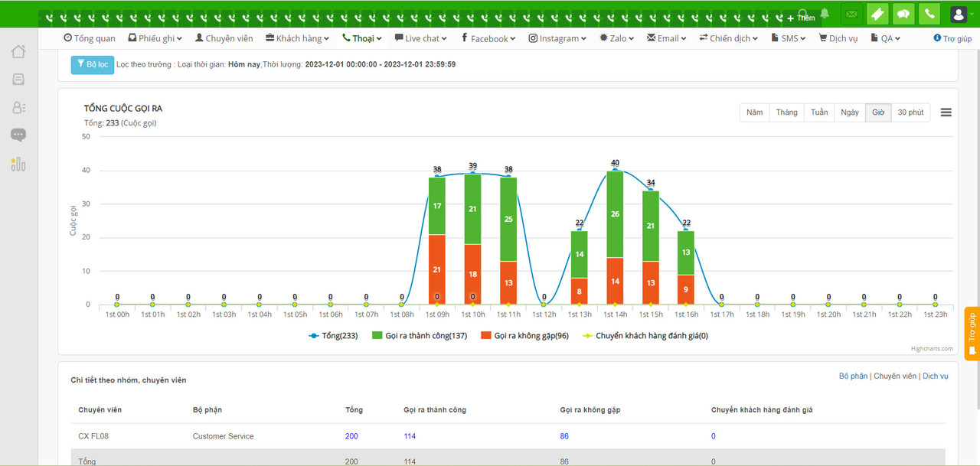Image resolution: width=980 pixels, height=466 pixels.
Task: Open the contacts icon in left sidebar
Action: pyautogui.click(x=18, y=108)
